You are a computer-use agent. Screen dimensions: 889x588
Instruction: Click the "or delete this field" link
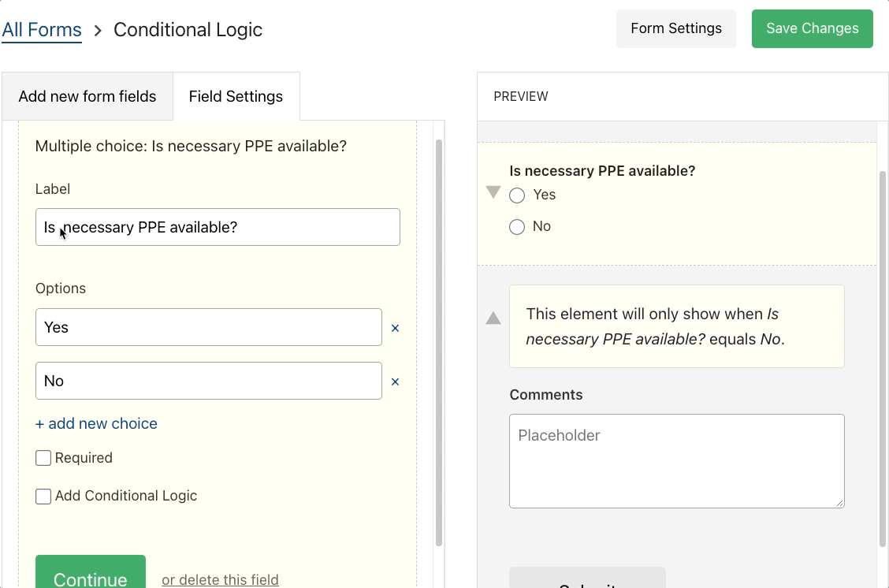pyautogui.click(x=221, y=579)
